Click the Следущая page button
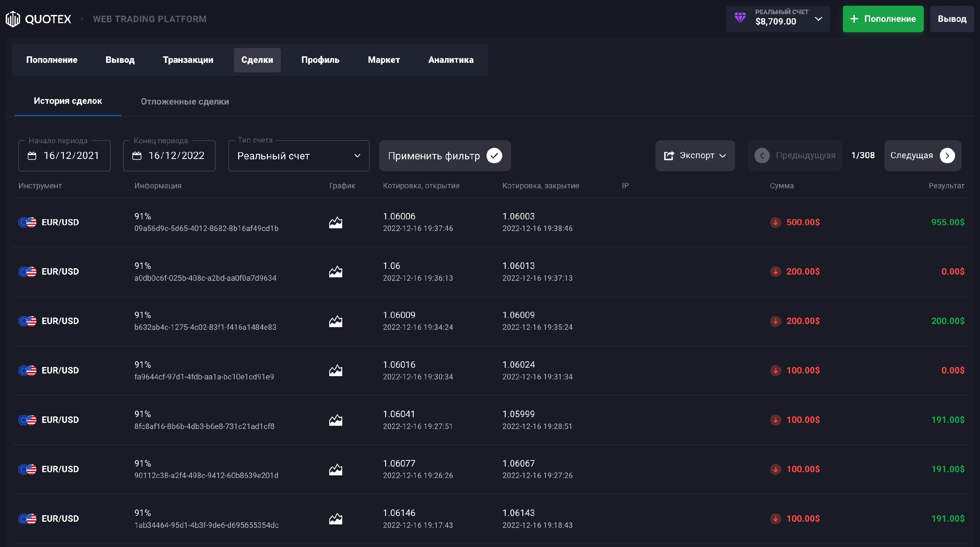980x547 pixels. pos(923,156)
